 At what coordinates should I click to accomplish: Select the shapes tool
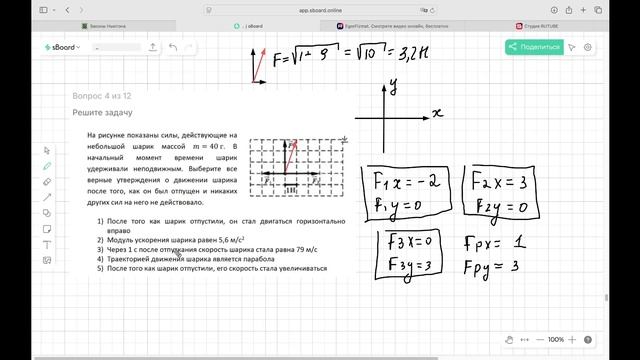coord(47,213)
